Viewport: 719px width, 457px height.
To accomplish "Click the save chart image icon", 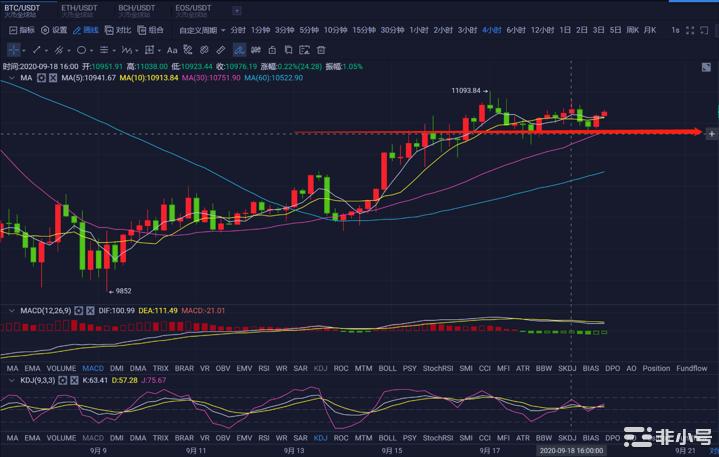I will (x=304, y=50).
